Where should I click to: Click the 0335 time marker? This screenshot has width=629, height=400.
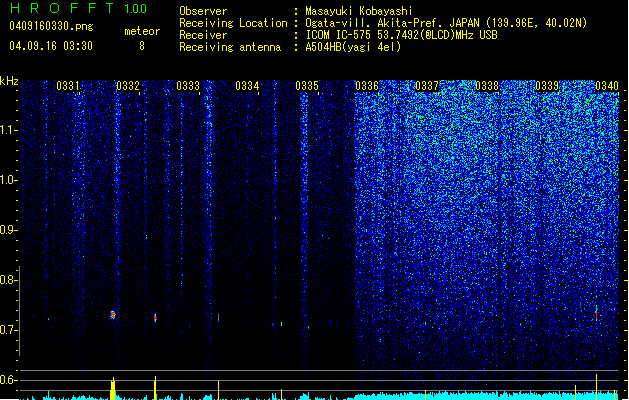(307, 86)
